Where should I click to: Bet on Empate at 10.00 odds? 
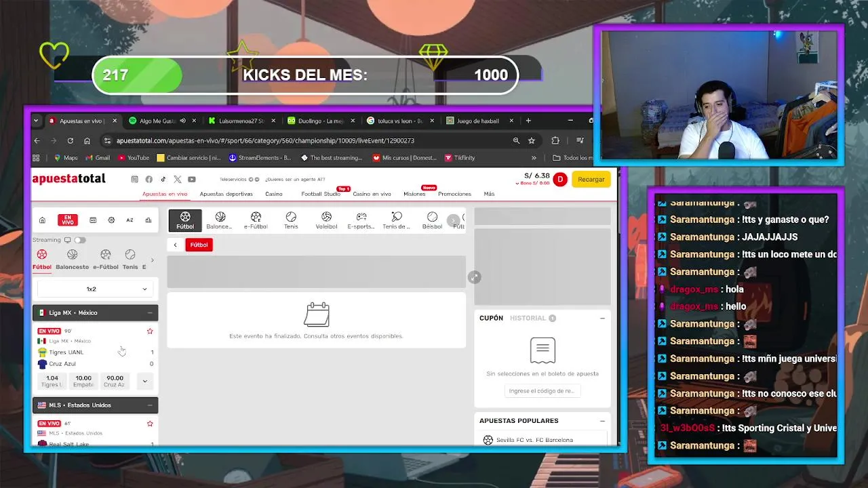pos(83,381)
